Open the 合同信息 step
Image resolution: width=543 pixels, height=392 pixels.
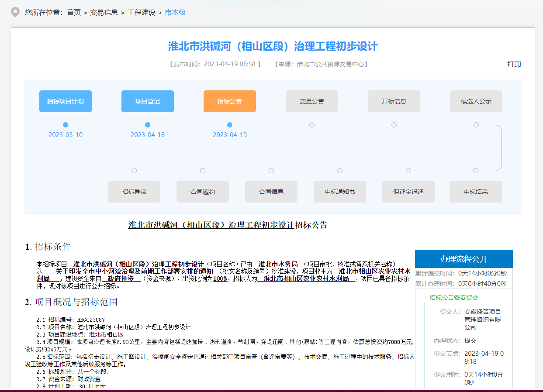(271, 192)
